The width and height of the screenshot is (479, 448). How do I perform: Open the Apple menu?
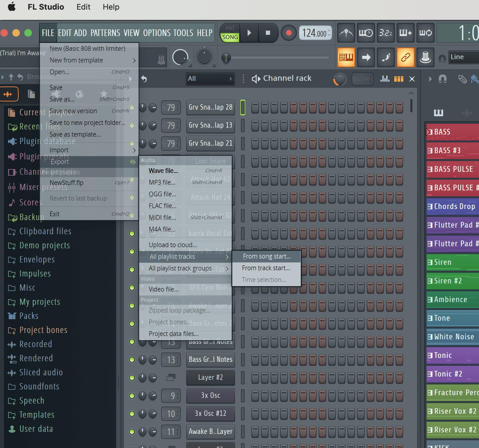tap(12, 7)
